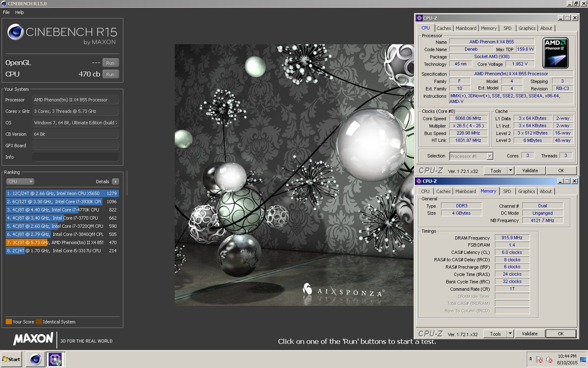Screen dimensions: 588x368
Task: Switch to Cinebench from taskbar icon
Action: click(36, 359)
